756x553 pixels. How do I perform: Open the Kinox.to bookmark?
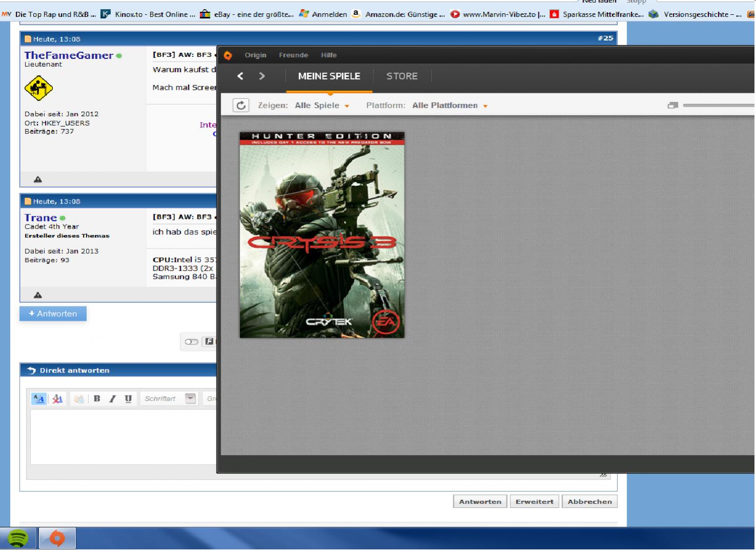tap(148, 14)
